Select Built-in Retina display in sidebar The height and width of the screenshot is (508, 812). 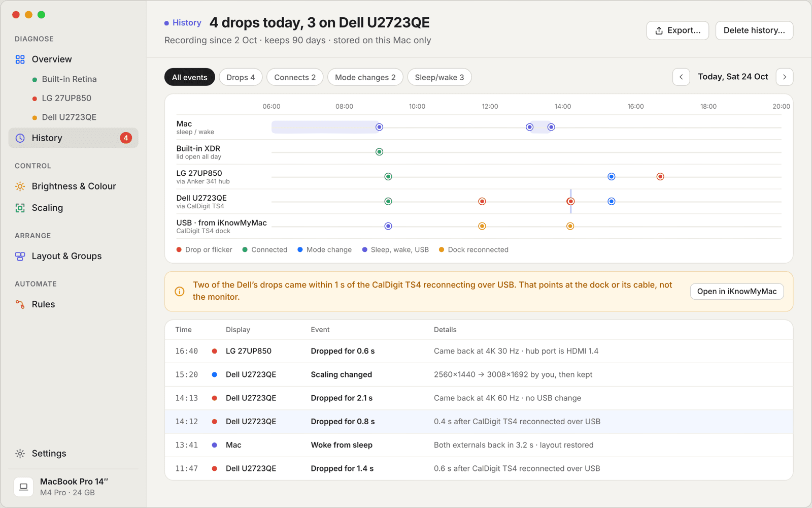[x=69, y=79]
